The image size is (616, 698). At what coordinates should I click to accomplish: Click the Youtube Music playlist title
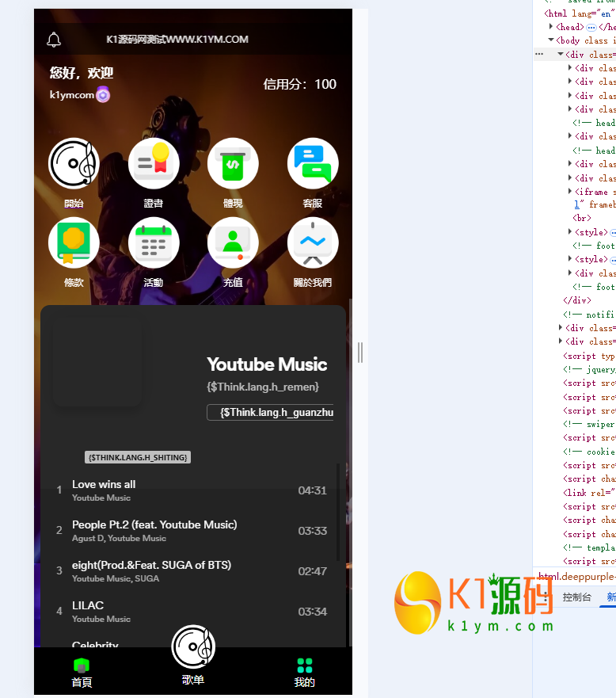point(267,364)
